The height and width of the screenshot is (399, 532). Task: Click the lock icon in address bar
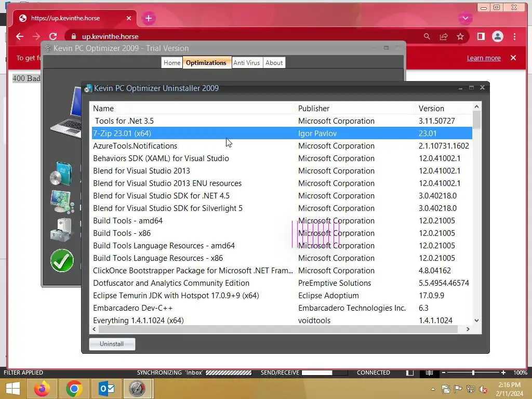(x=74, y=36)
